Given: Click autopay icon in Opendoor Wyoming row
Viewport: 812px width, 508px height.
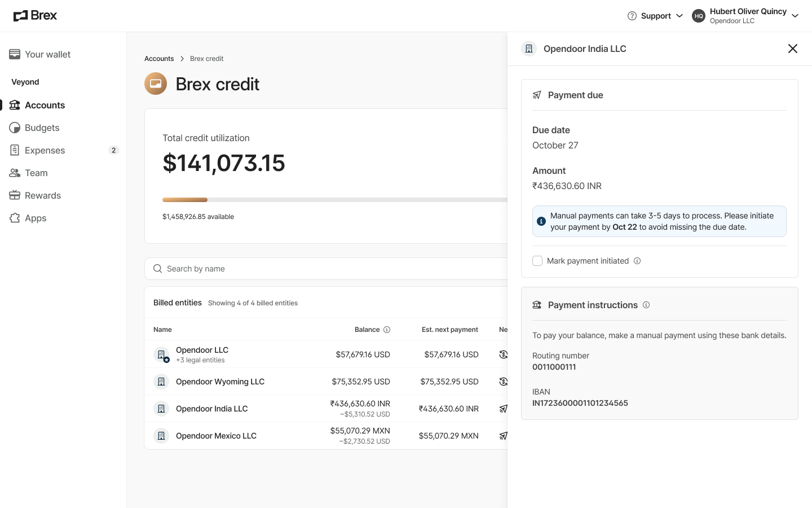Looking at the screenshot, I should 503,382.
